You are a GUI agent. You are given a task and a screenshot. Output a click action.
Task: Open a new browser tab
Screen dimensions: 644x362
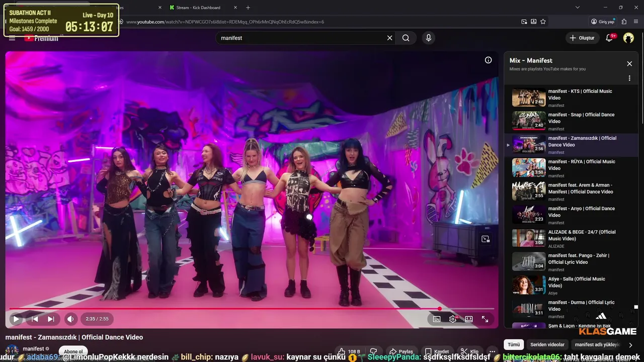(248, 8)
